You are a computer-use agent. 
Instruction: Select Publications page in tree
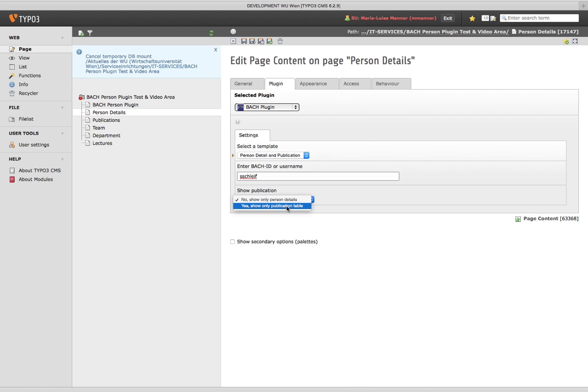coord(106,120)
